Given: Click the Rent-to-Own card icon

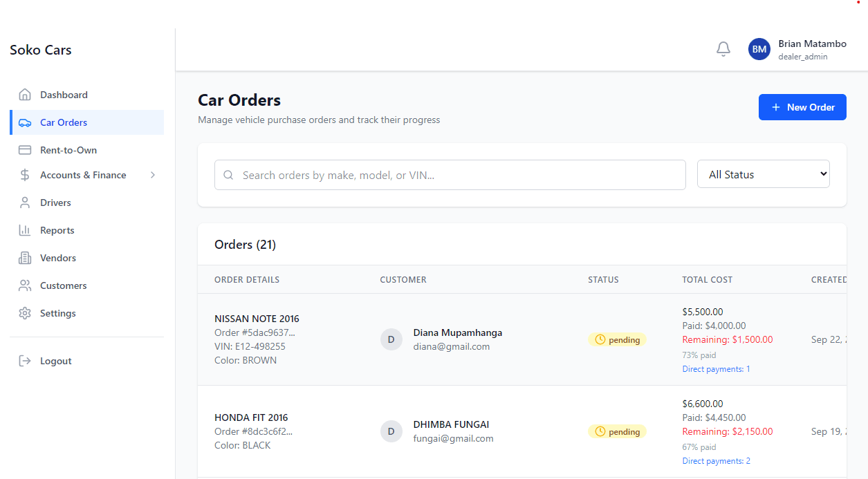Looking at the screenshot, I should pyautogui.click(x=25, y=150).
